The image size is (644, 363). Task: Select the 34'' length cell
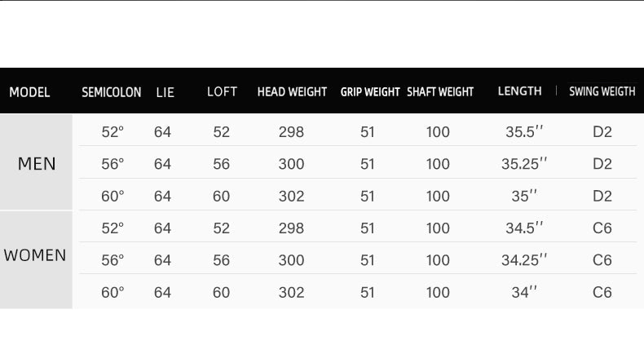click(524, 292)
